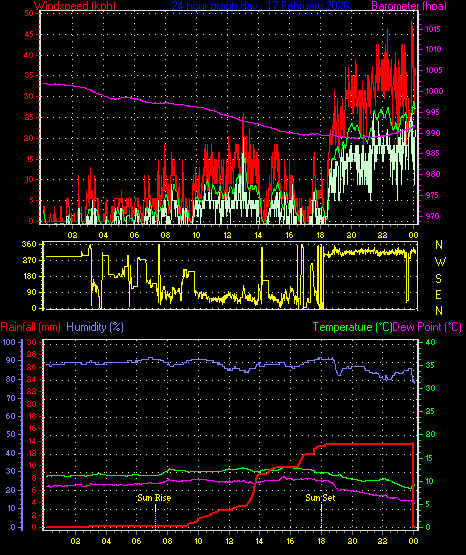Click the "995" barometer axis value
Image resolution: width=466 pixels, height=555 pixels.
(433, 112)
